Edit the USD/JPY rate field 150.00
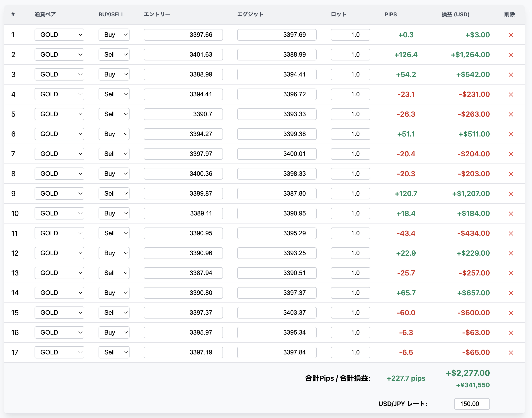This screenshot has height=418, width=532. click(x=472, y=404)
